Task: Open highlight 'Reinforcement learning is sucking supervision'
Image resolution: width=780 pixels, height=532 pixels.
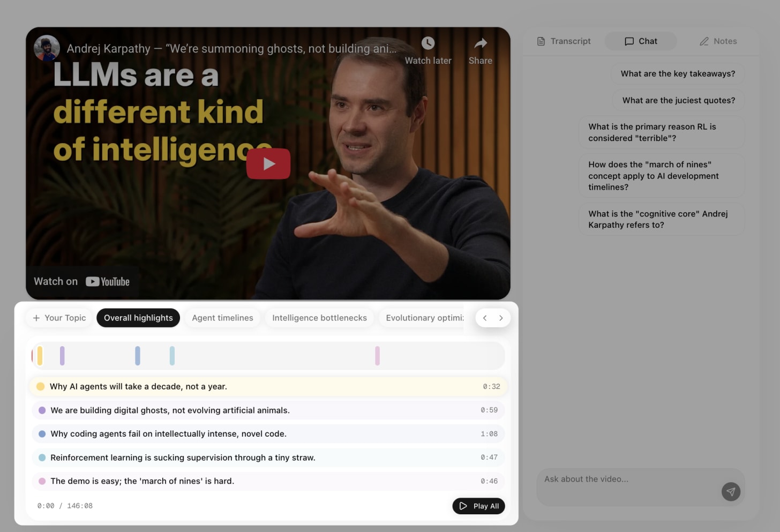Action: click(x=268, y=458)
